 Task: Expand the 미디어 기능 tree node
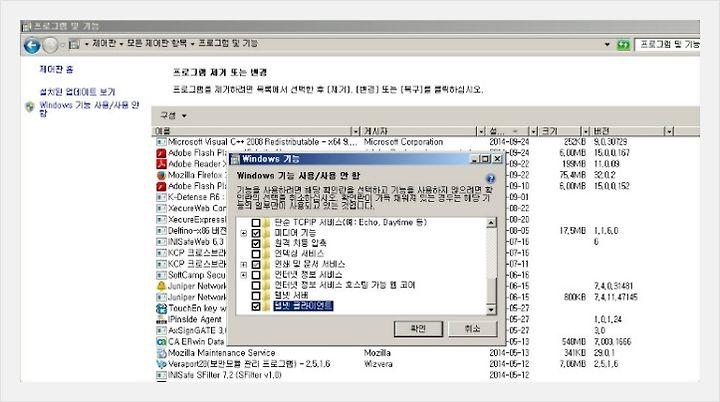coord(244,233)
